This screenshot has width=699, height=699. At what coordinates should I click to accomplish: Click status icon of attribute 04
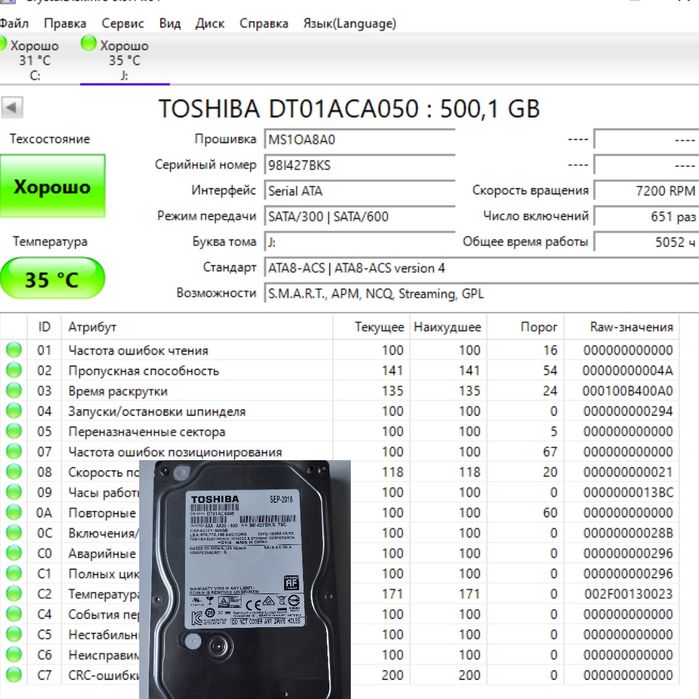pos(14,411)
